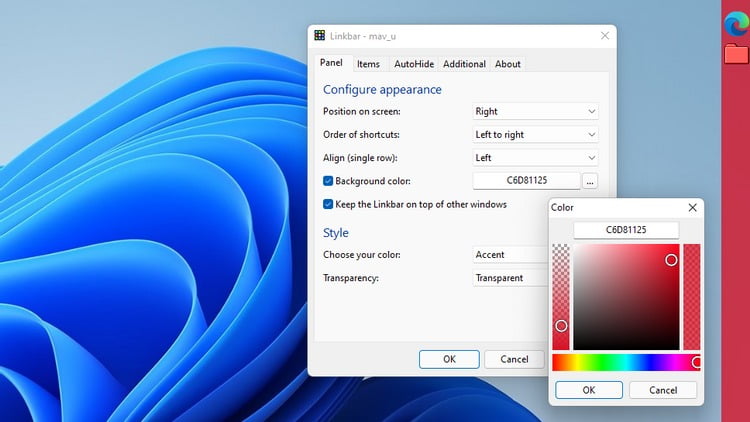750x422 pixels.
Task: Open the Position on screen dropdown
Action: 535,111
